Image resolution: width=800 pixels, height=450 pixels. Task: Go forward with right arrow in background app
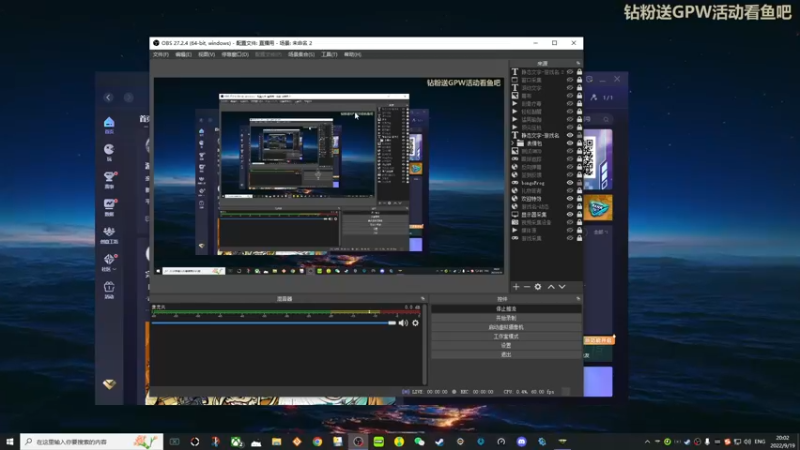(x=129, y=97)
